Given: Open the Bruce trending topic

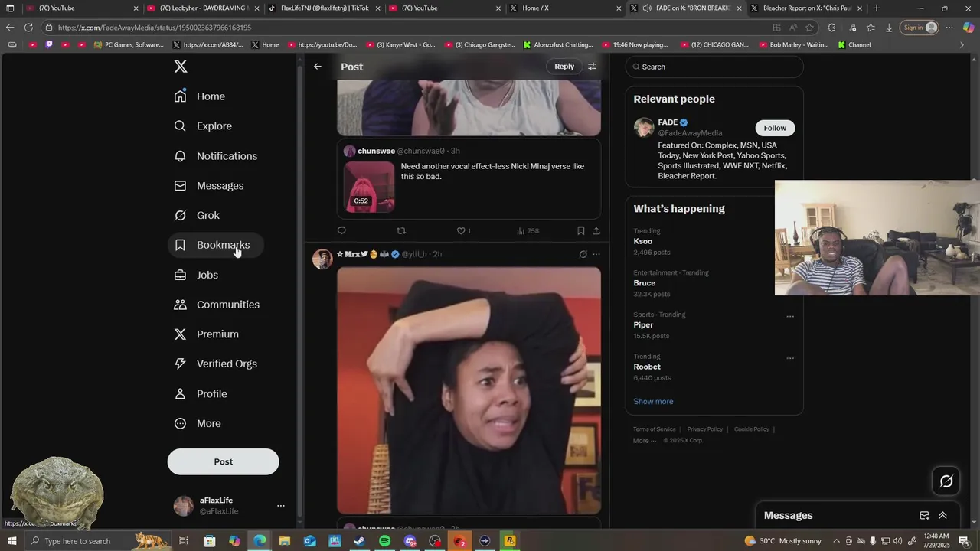Looking at the screenshot, I should 645,283.
